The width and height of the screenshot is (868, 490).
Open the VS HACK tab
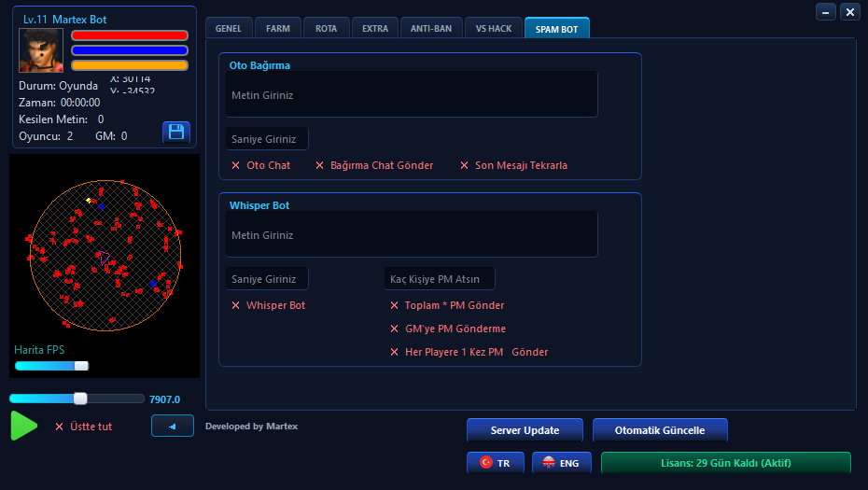(x=494, y=28)
